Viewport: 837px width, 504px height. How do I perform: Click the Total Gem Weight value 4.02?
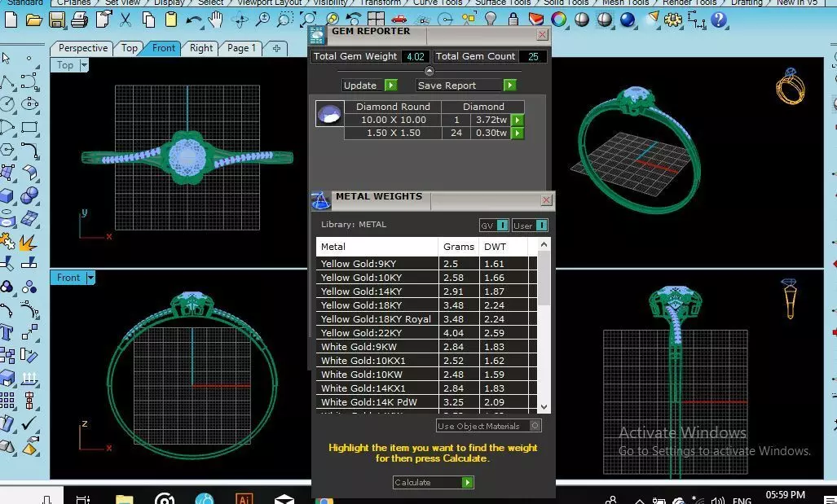tap(416, 56)
